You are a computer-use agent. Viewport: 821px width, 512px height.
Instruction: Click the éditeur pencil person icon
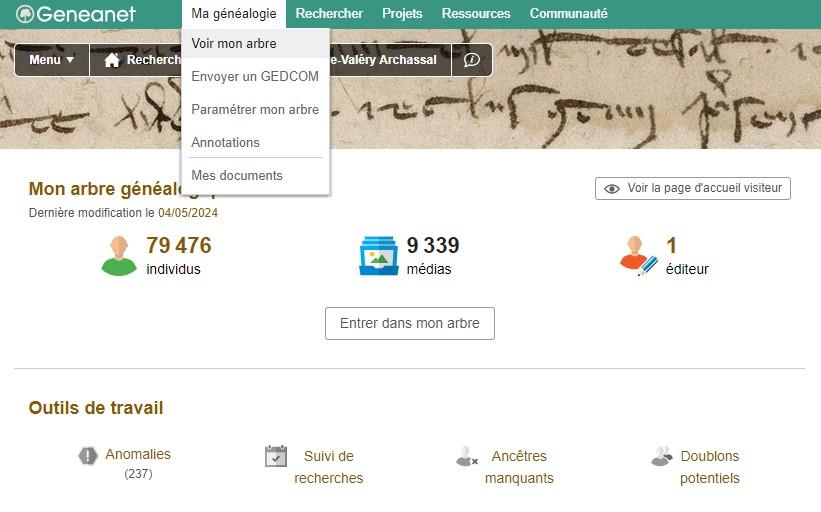pyautogui.click(x=638, y=255)
